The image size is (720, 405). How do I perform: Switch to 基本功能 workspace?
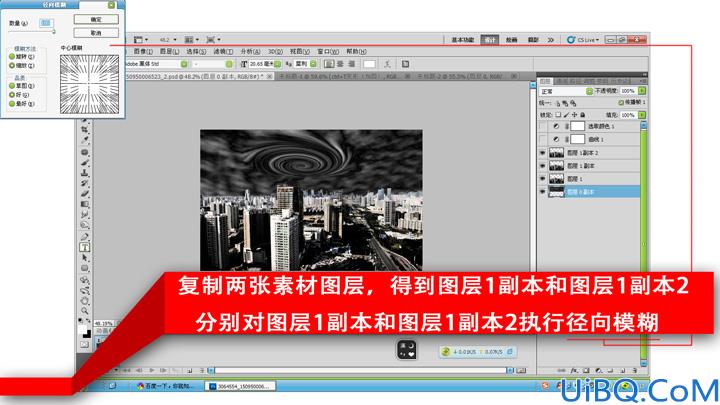pos(463,40)
